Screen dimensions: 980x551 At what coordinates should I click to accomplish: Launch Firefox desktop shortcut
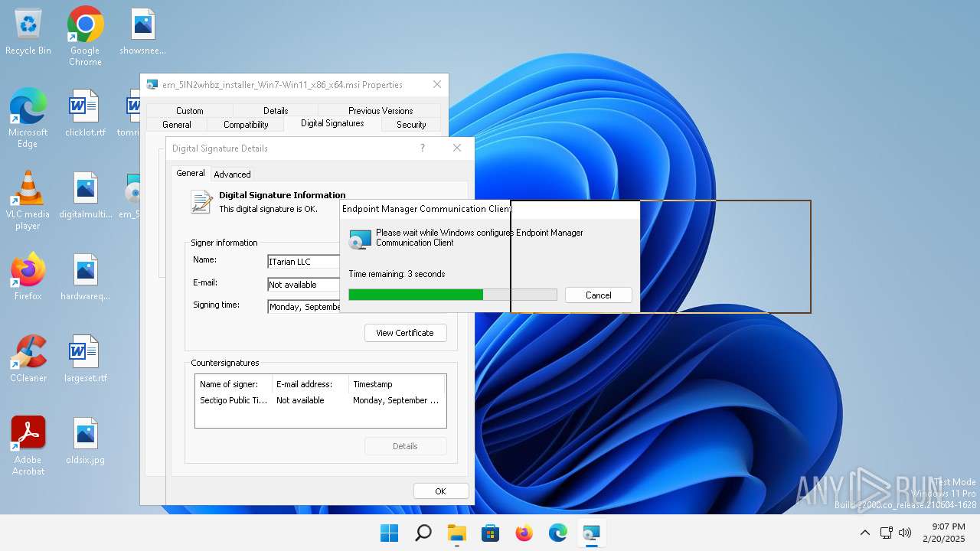[x=28, y=277]
